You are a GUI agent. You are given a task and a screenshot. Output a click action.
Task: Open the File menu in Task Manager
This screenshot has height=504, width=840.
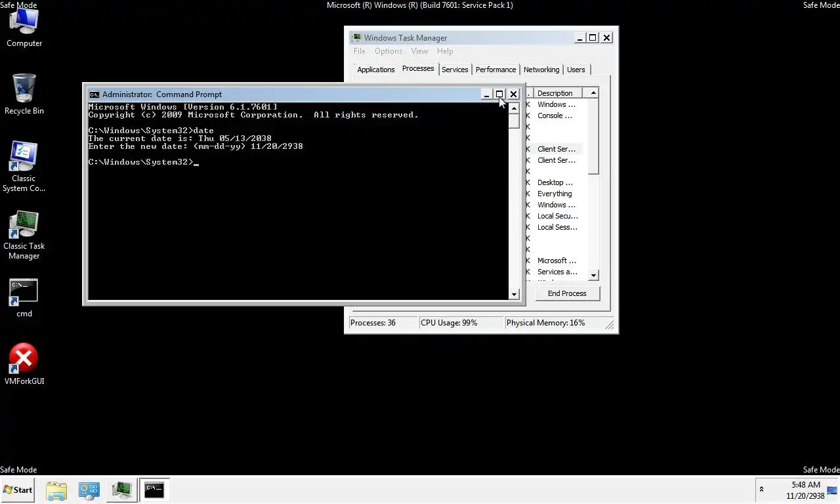pos(360,51)
